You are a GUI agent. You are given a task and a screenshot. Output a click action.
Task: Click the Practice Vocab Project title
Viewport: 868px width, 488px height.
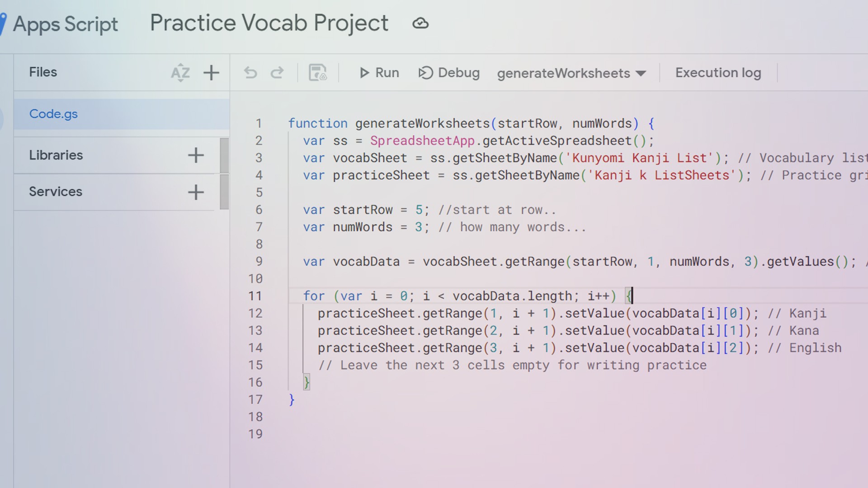[x=269, y=23]
